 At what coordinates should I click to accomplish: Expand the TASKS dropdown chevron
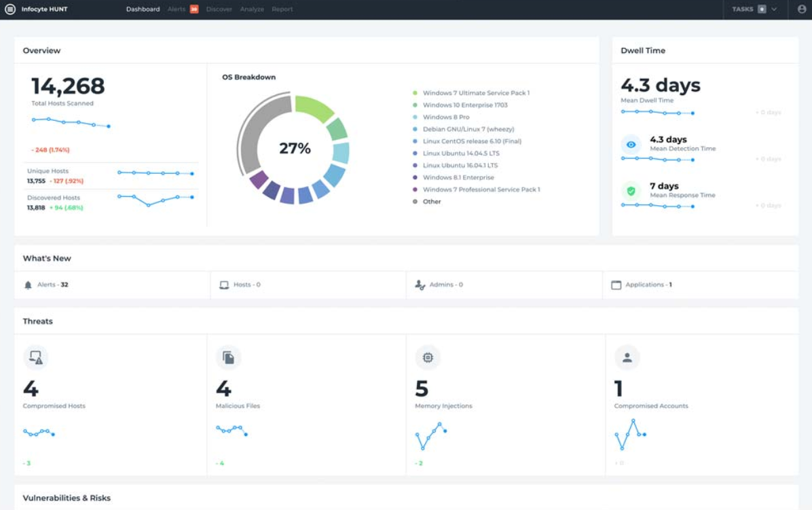point(774,10)
